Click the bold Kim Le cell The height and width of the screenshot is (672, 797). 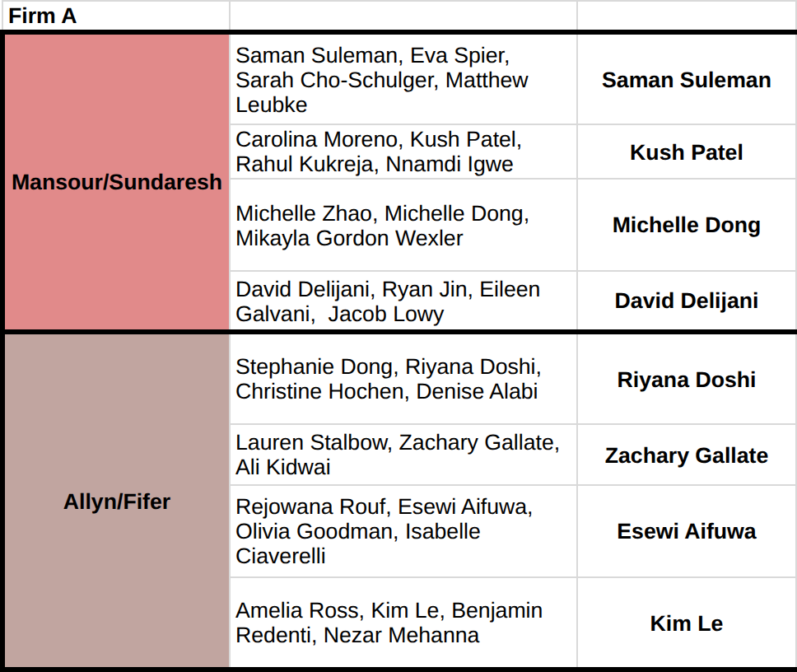point(687,623)
